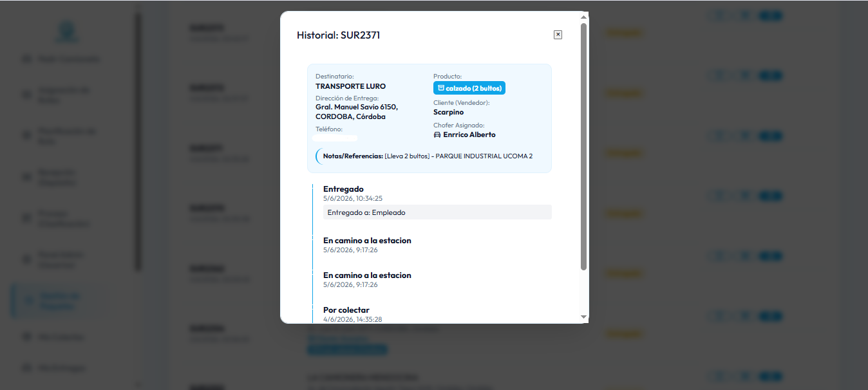Viewport: 868px width, 390px height.
Task: Click the Producto: label
Action: 448,77
